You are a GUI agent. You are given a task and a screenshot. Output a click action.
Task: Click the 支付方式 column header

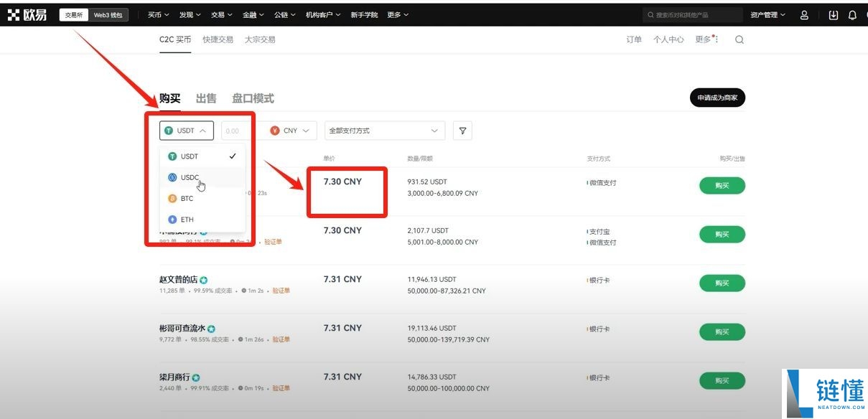pos(599,159)
